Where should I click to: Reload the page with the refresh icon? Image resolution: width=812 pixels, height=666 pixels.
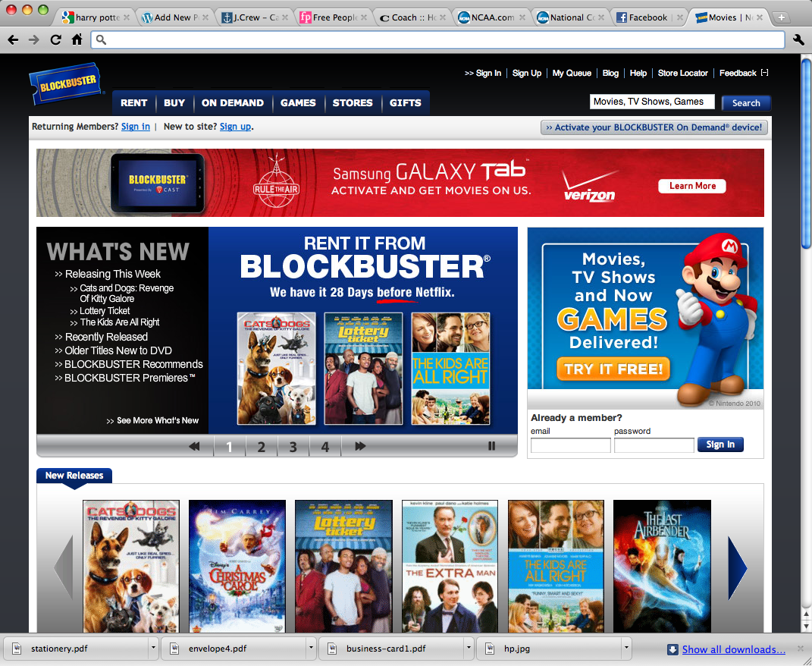55,40
